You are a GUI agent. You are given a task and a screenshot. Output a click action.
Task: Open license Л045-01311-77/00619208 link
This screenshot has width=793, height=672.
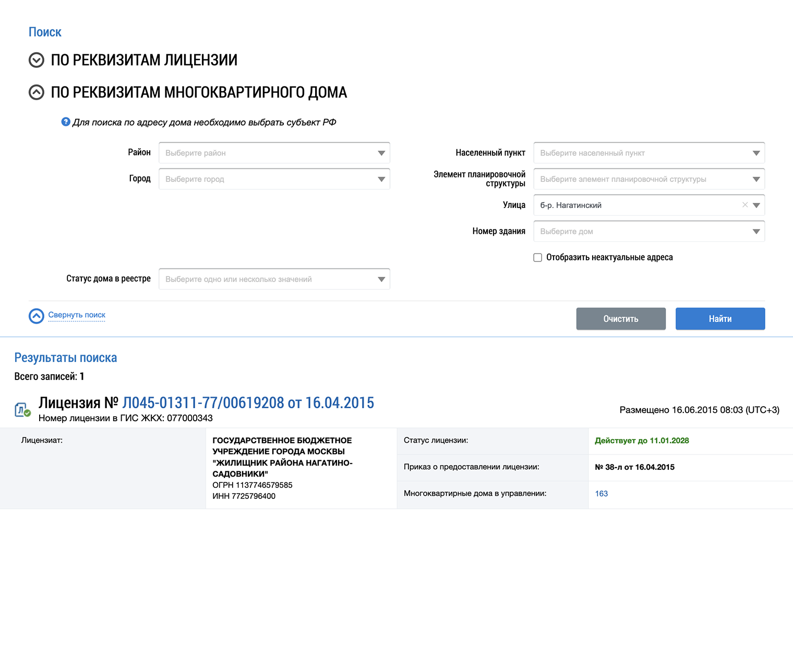pyautogui.click(x=248, y=403)
